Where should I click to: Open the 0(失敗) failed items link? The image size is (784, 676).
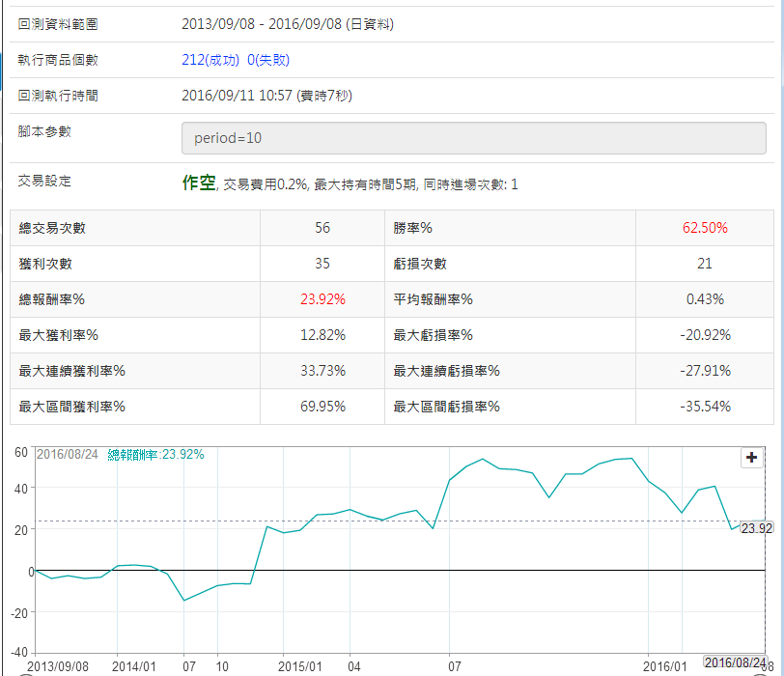(268, 60)
